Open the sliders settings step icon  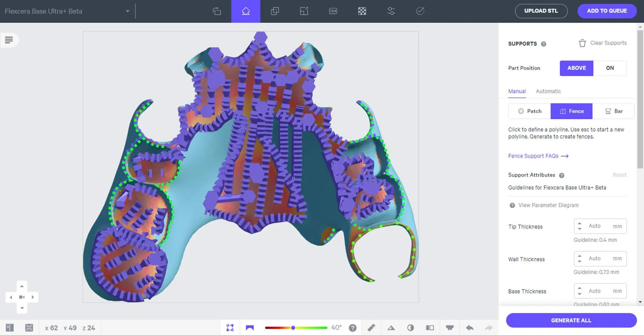pyautogui.click(x=391, y=11)
